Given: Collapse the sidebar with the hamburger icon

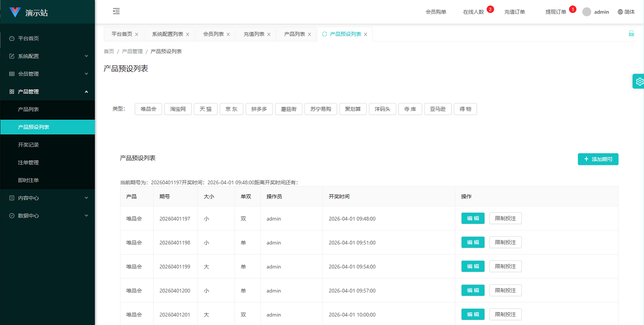Looking at the screenshot, I should point(116,12).
